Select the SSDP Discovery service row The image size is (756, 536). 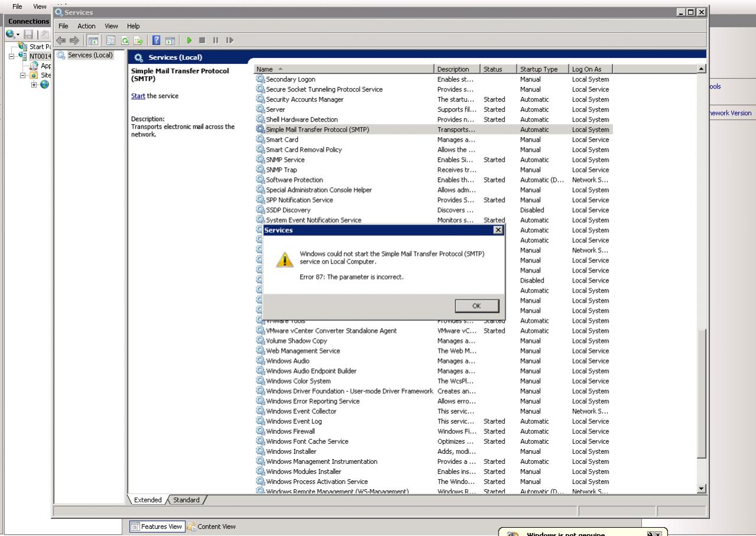[x=434, y=210]
